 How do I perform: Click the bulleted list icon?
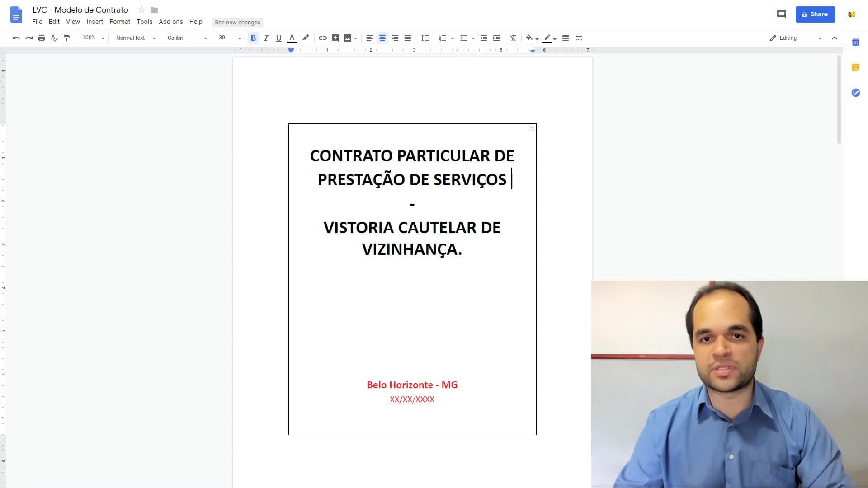coord(463,38)
